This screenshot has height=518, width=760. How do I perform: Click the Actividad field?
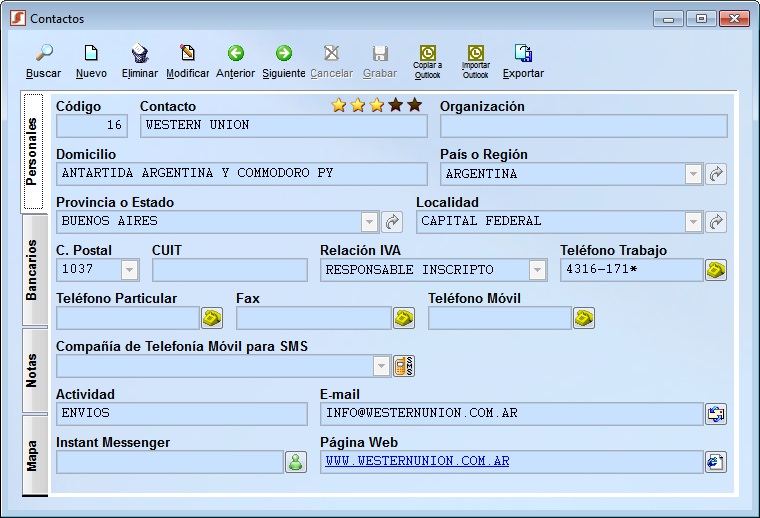[x=182, y=414]
